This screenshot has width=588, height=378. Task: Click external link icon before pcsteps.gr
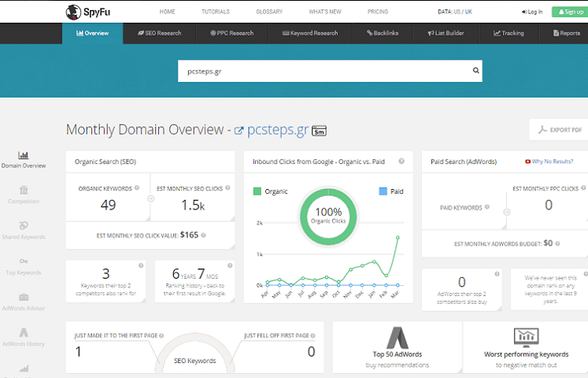(239, 131)
